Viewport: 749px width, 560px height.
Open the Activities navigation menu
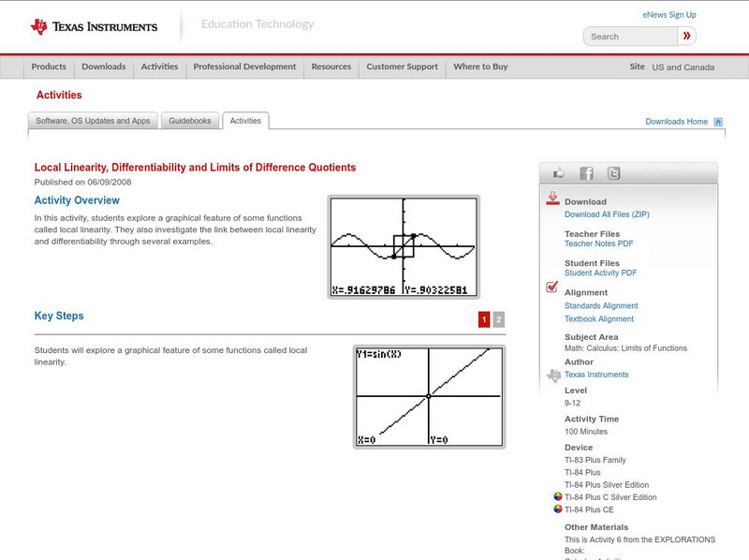tap(159, 66)
